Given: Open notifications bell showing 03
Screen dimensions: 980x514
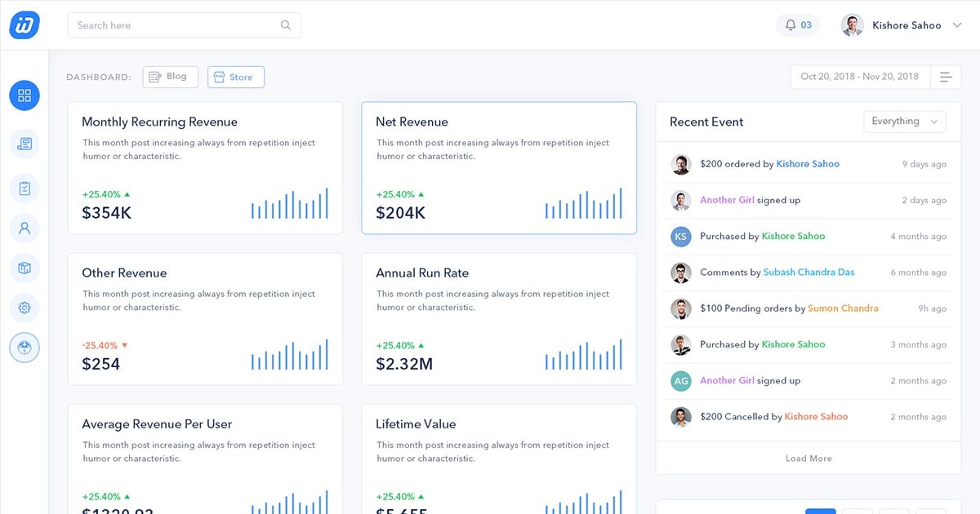Looking at the screenshot, I should tap(798, 25).
